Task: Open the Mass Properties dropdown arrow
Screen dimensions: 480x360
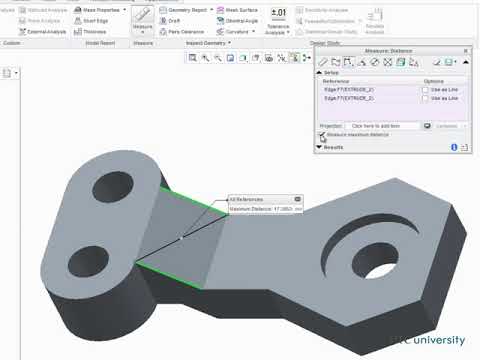Action: 125,10
